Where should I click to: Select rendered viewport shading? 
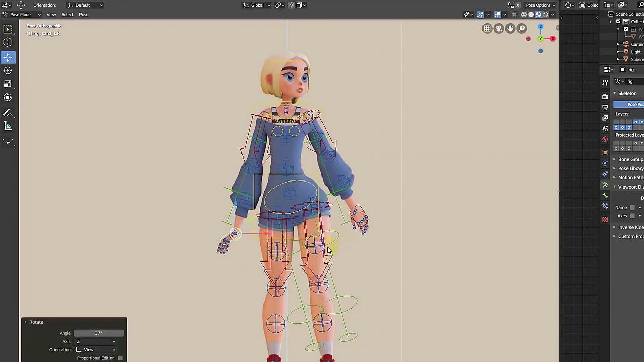[x=545, y=14]
